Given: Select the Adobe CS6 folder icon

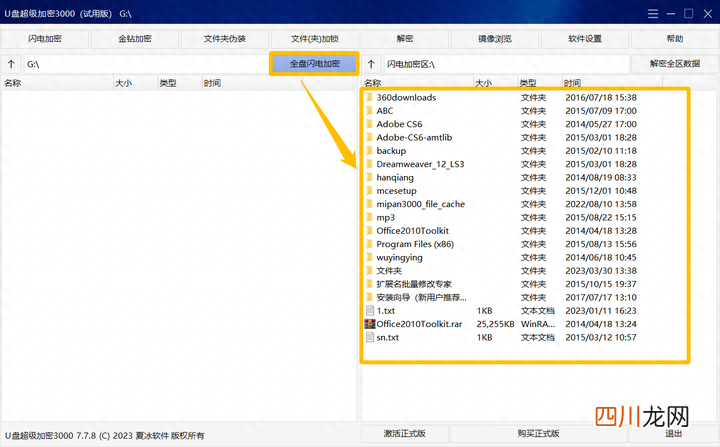Looking at the screenshot, I should pos(370,124).
